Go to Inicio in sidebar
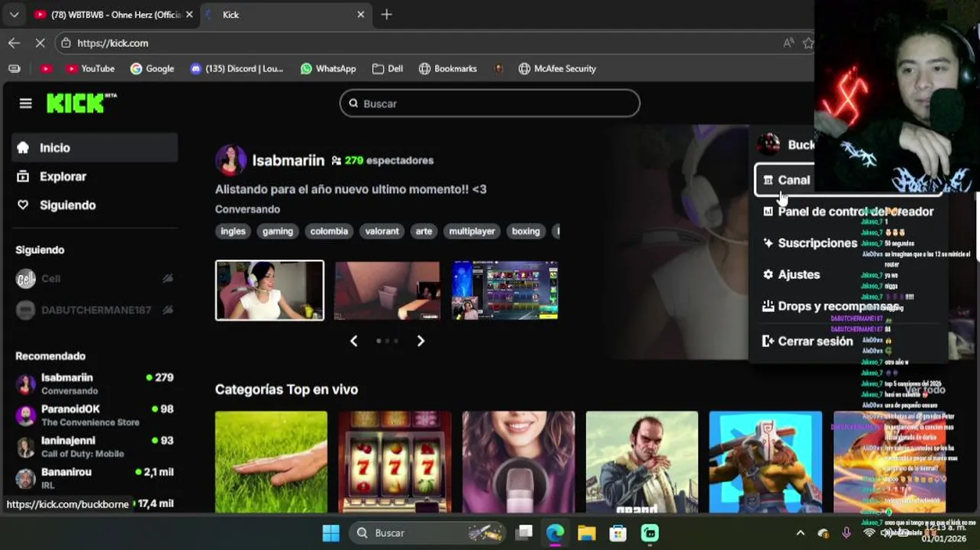 tap(95, 147)
